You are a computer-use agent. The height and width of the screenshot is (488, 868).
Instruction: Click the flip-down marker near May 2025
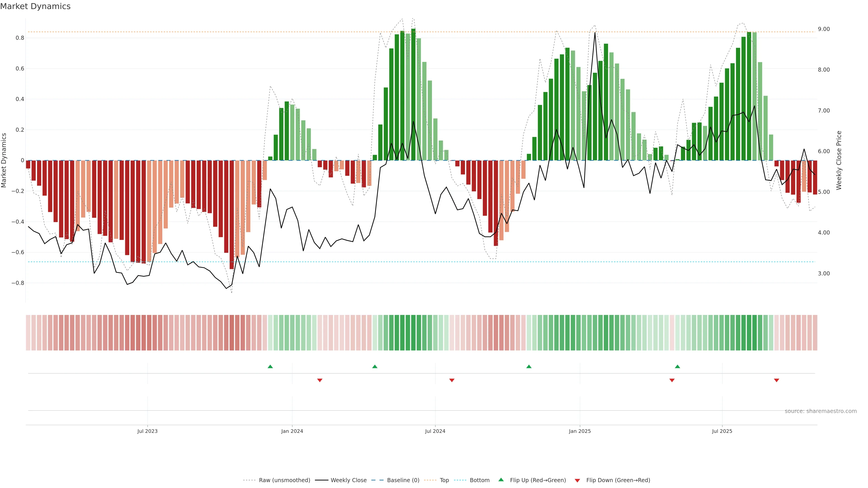point(672,380)
